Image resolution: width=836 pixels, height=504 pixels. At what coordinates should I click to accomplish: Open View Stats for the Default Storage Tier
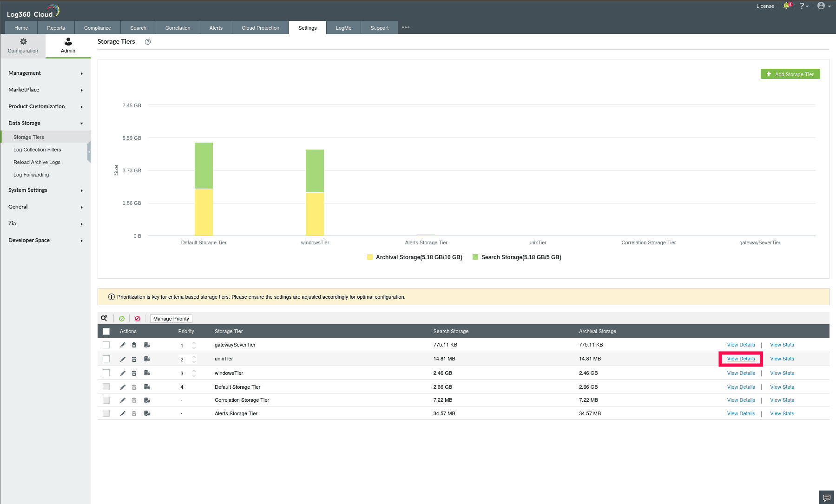coord(782,386)
